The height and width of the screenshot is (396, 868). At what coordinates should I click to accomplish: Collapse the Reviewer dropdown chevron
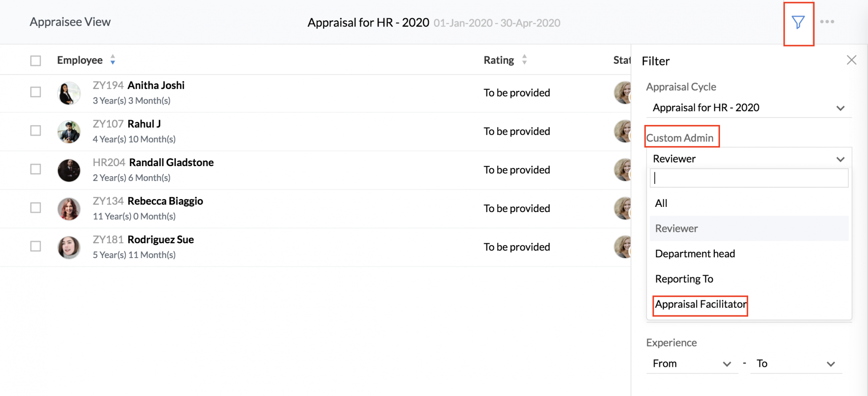click(840, 159)
